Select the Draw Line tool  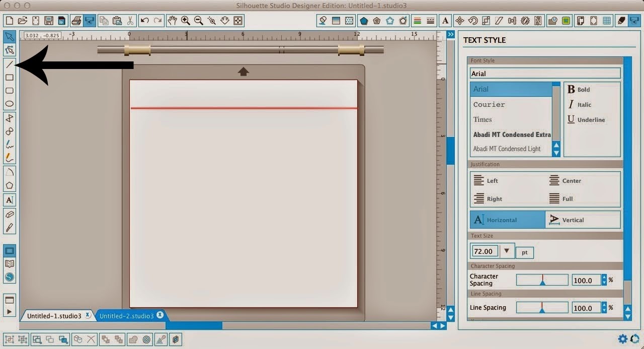click(9, 64)
